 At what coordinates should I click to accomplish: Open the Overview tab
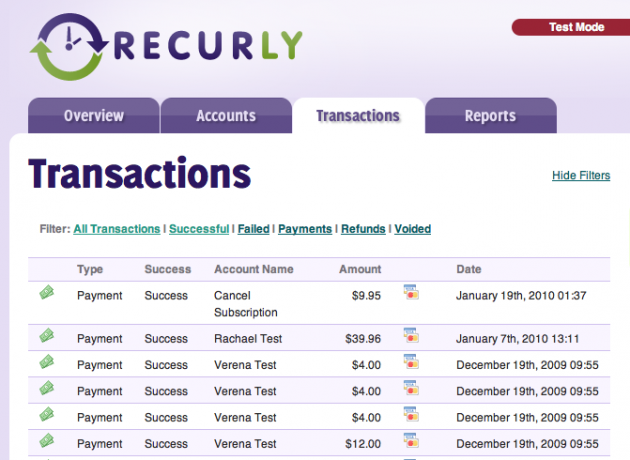coord(93,115)
